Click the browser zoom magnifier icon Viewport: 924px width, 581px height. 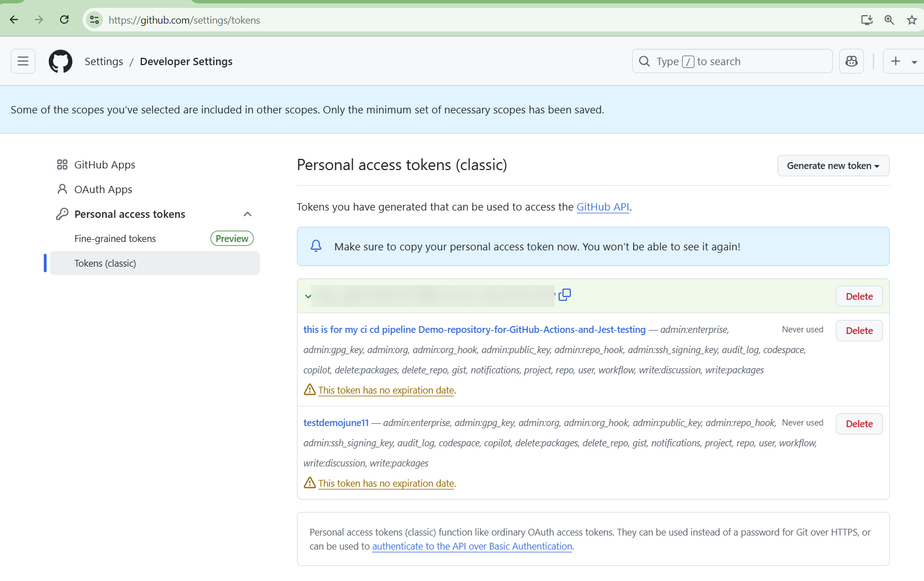(889, 20)
